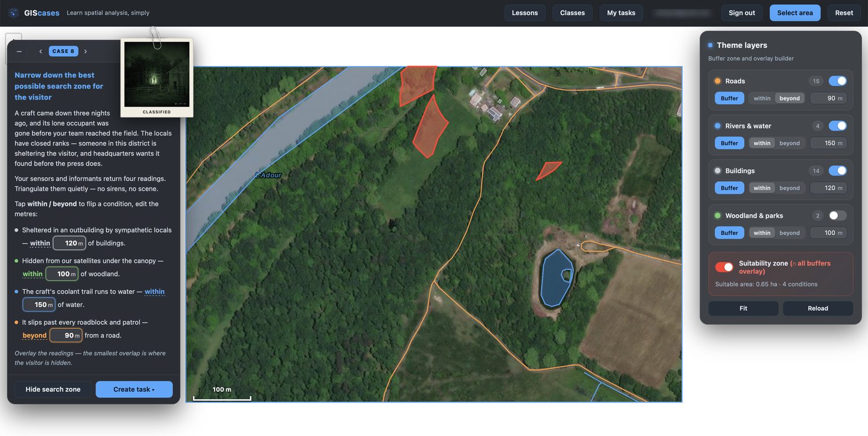Screen dimensions: 868x436
Task: Click the Roads Buffer button
Action: pos(729,98)
